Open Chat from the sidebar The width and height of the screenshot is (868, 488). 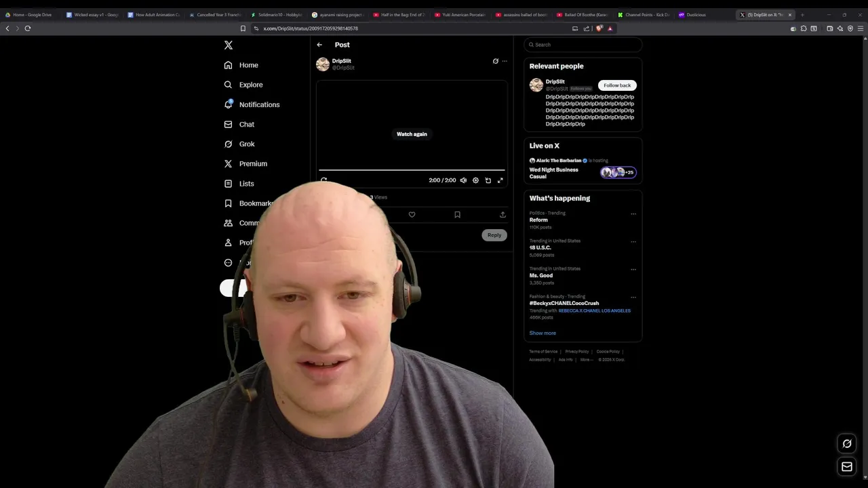coord(239,124)
